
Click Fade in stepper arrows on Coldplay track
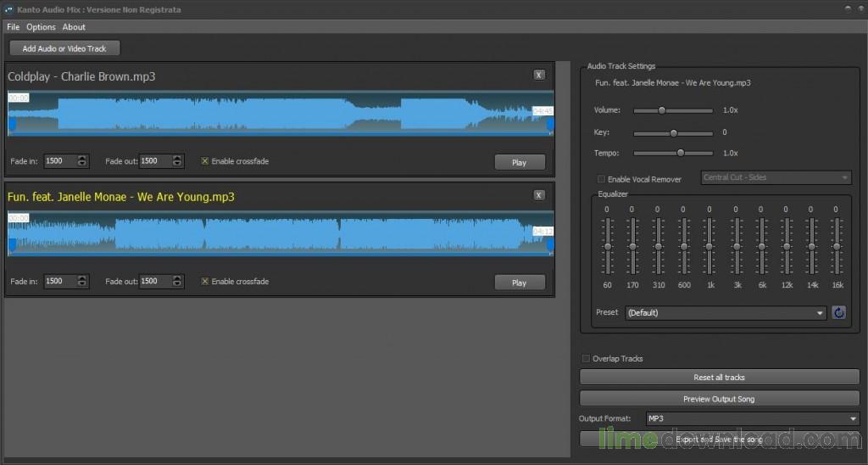pos(82,160)
